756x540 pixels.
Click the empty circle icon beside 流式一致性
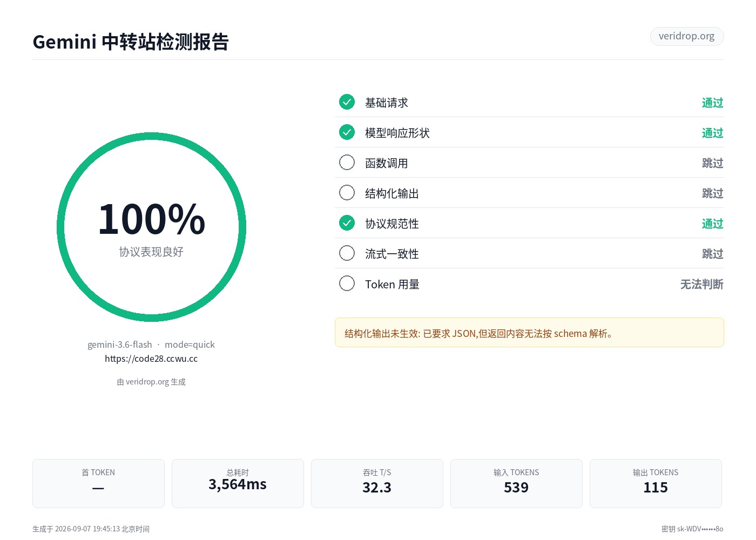tap(347, 253)
